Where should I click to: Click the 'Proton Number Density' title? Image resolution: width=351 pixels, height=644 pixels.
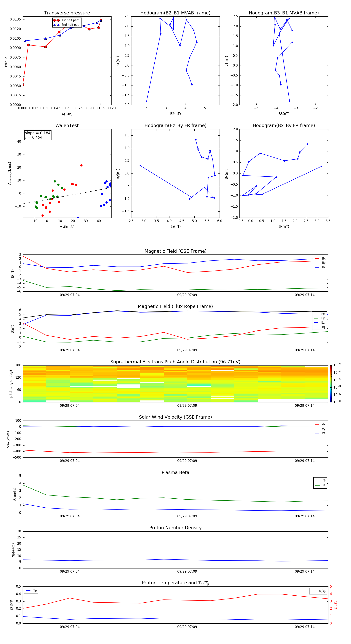pyautogui.click(x=175, y=528)
